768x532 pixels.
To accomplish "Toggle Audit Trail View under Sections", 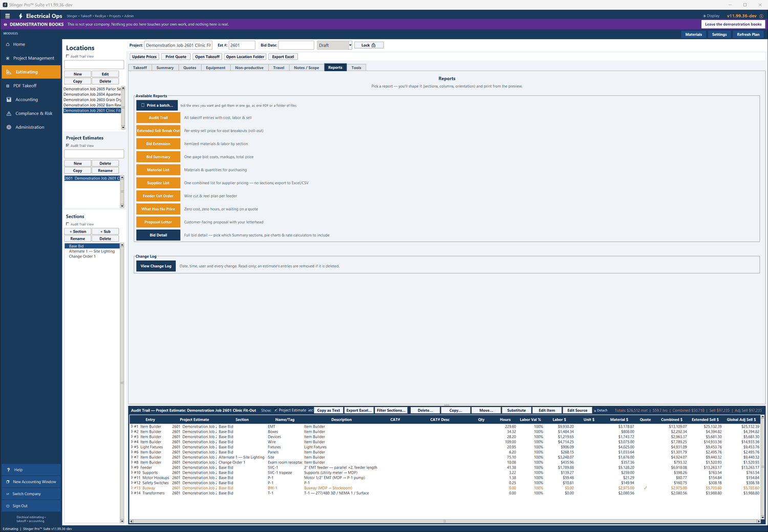I will pos(68,224).
